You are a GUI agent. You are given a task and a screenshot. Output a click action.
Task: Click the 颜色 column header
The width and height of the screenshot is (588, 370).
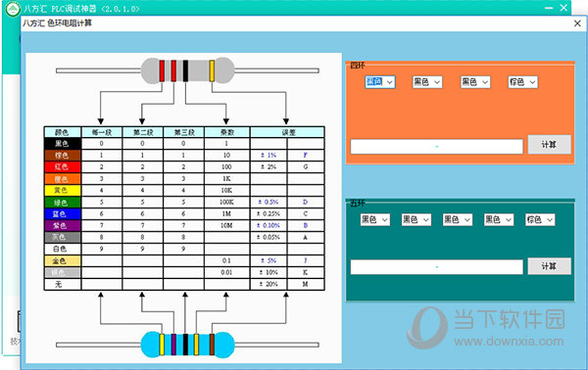63,132
